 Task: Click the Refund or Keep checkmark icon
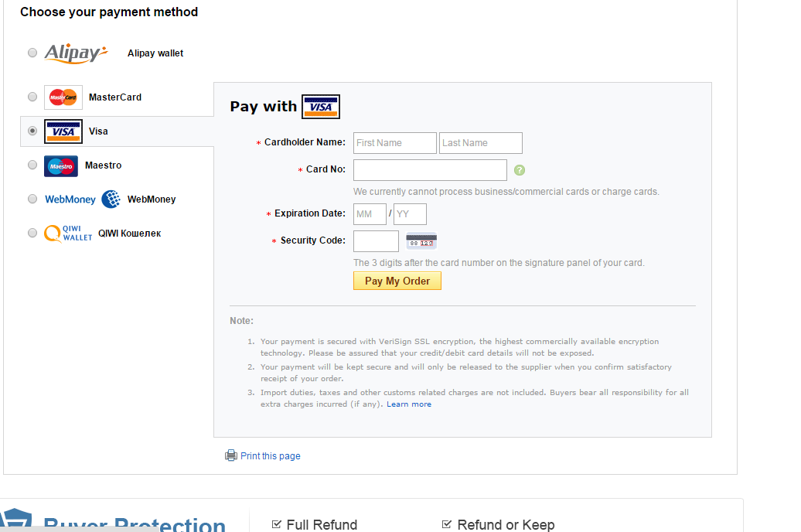(x=446, y=524)
